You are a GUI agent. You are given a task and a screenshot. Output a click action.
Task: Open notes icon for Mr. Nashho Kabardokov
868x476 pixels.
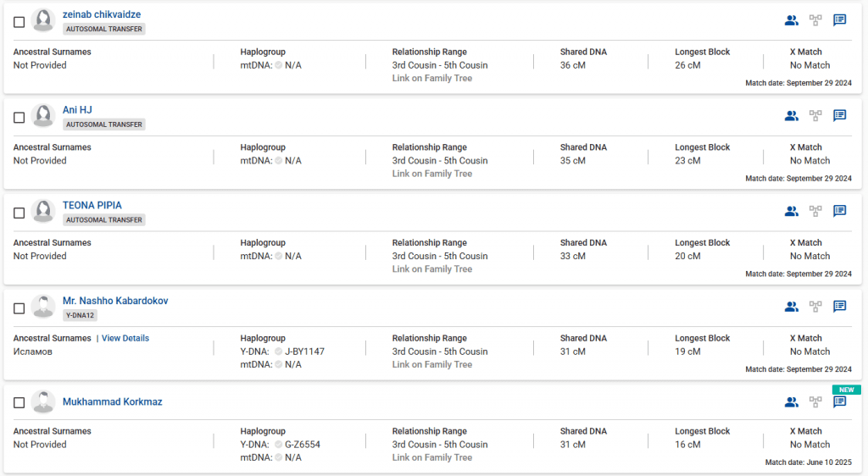(x=839, y=307)
